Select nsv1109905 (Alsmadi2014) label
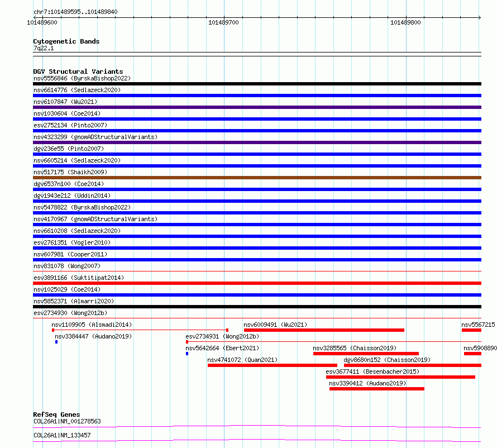This screenshot has width=497, height=448. click(x=92, y=325)
